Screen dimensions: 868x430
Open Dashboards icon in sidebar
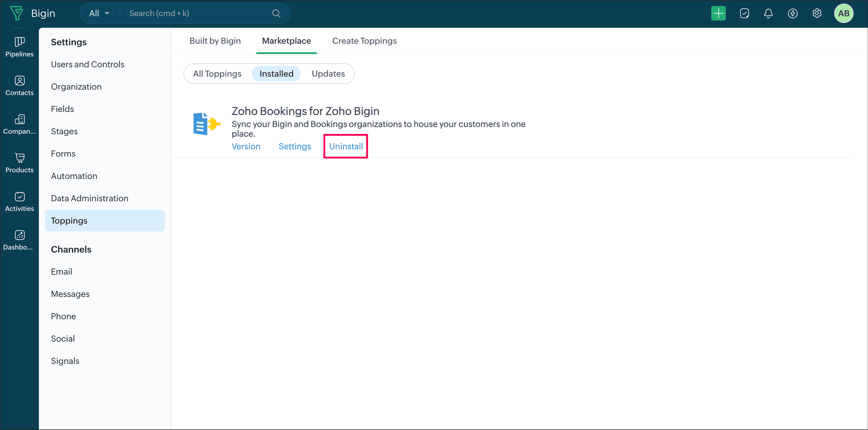click(x=20, y=240)
